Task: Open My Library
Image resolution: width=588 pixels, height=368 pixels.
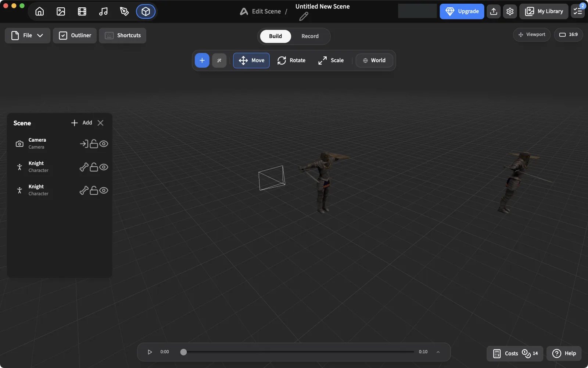Action: coord(544,11)
